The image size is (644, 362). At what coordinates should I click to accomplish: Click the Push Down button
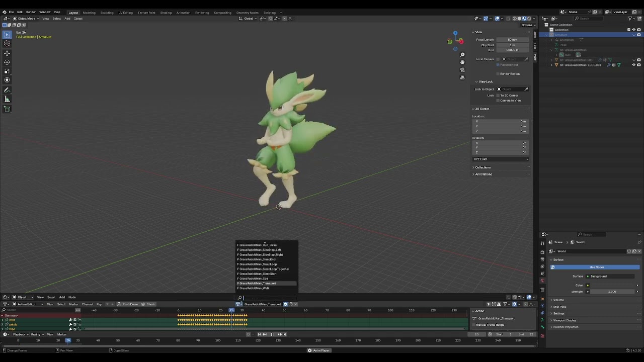[128, 304]
